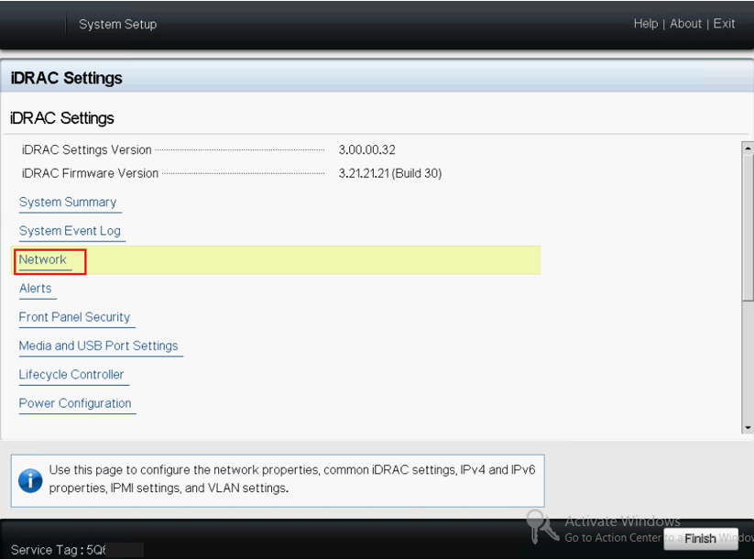Viewport: 754px width, 560px height.
Task: Click the Finish button
Action: click(x=701, y=538)
